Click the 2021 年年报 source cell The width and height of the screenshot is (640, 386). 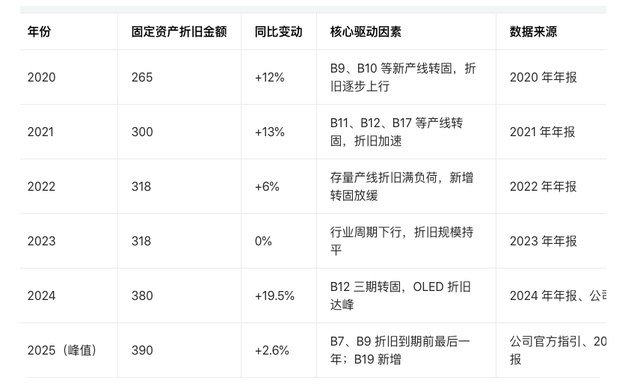[x=542, y=132]
